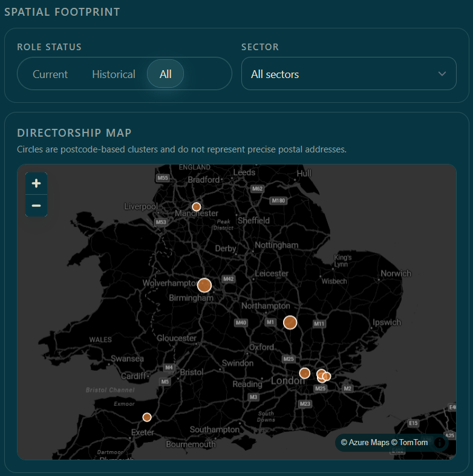Click the Azure Maps attribution text
This screenshot has width=473, height=476.
click(365, 443)
